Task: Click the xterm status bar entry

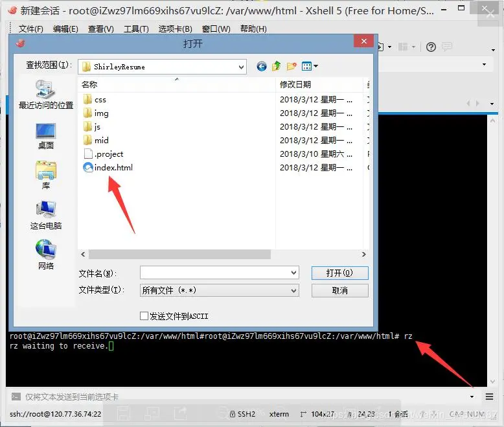Action: pyautogui.click(x=279, y=414)
